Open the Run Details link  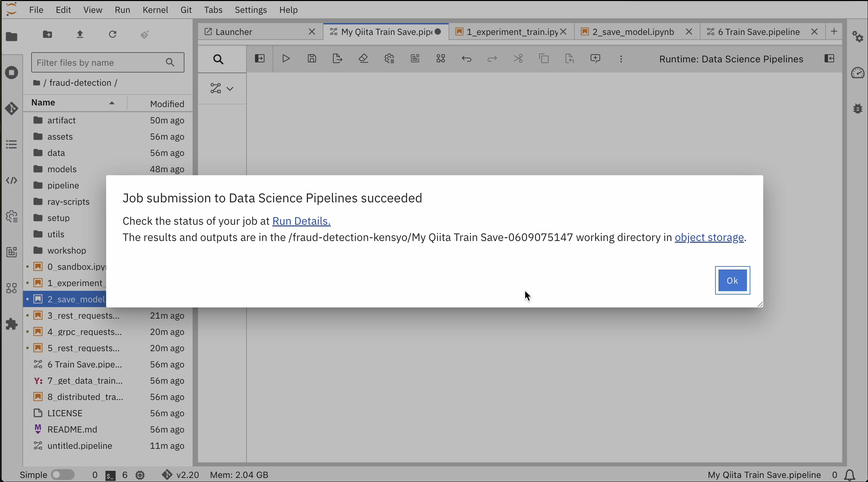(301, 221)
